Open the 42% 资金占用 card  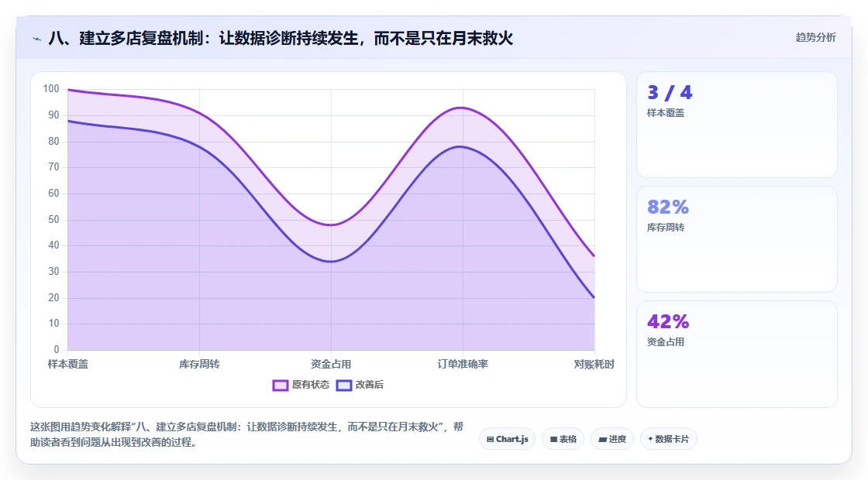[737, 354]
